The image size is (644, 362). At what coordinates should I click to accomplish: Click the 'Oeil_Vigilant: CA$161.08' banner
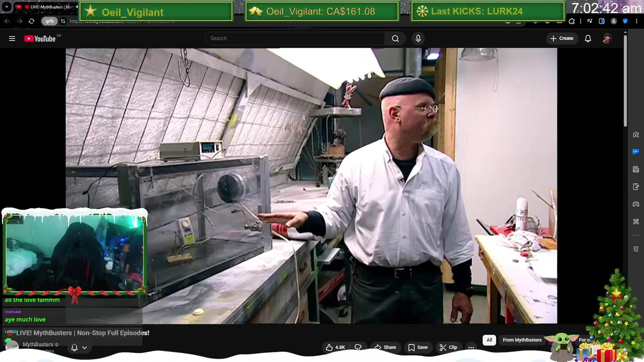[321, 12]
